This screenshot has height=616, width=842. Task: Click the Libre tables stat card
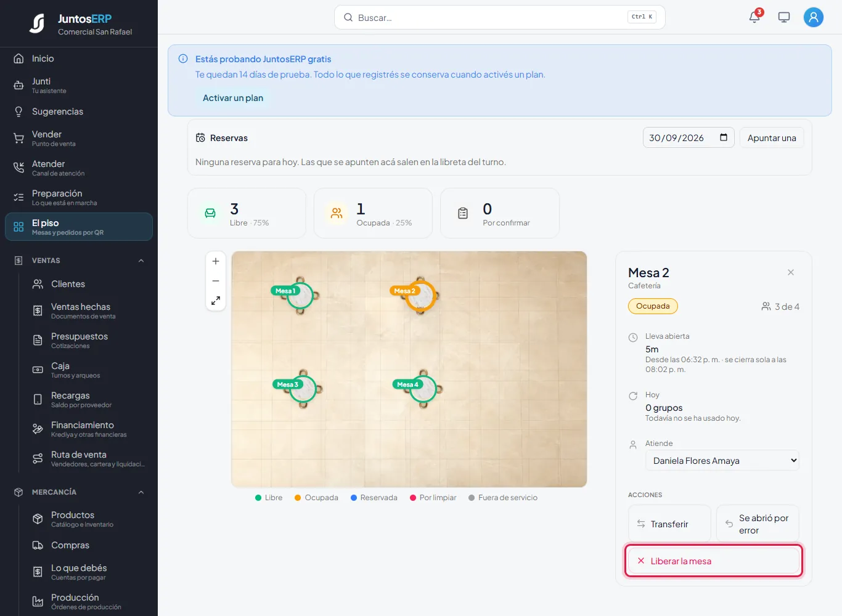[x=247, y=213]
